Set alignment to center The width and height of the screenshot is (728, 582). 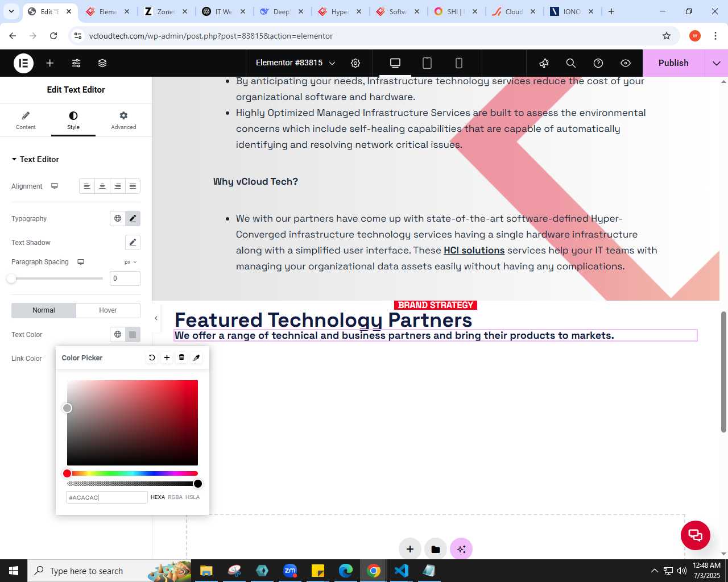click(102, 186)
